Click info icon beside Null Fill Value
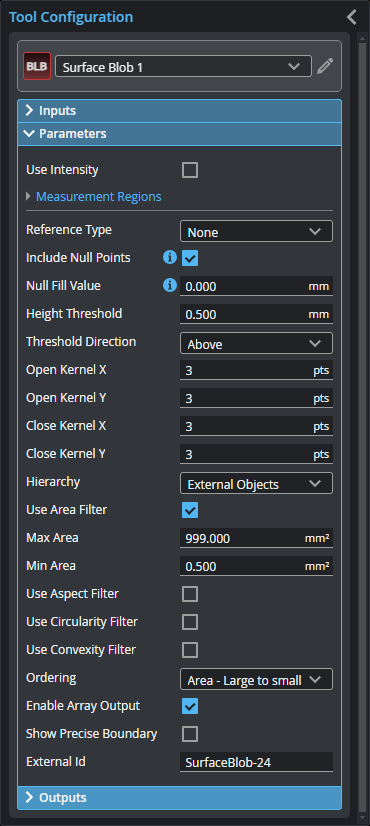 [x=170, y=285]
